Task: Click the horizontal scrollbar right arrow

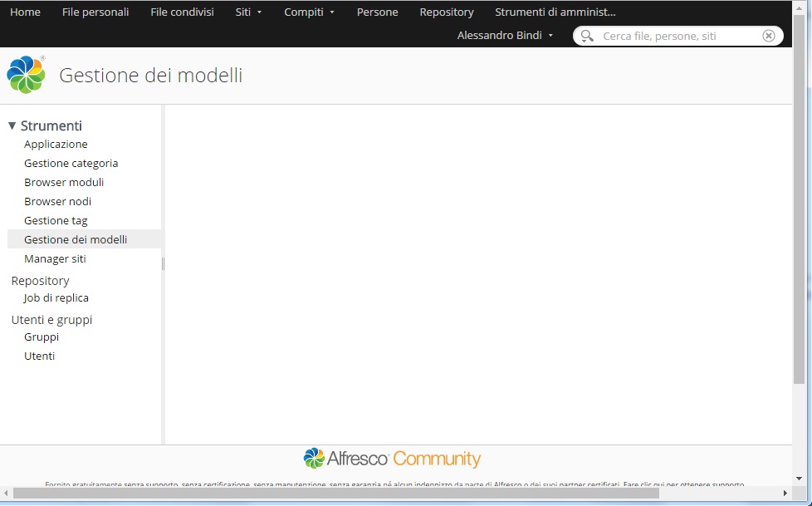Action: pos(785,494)
